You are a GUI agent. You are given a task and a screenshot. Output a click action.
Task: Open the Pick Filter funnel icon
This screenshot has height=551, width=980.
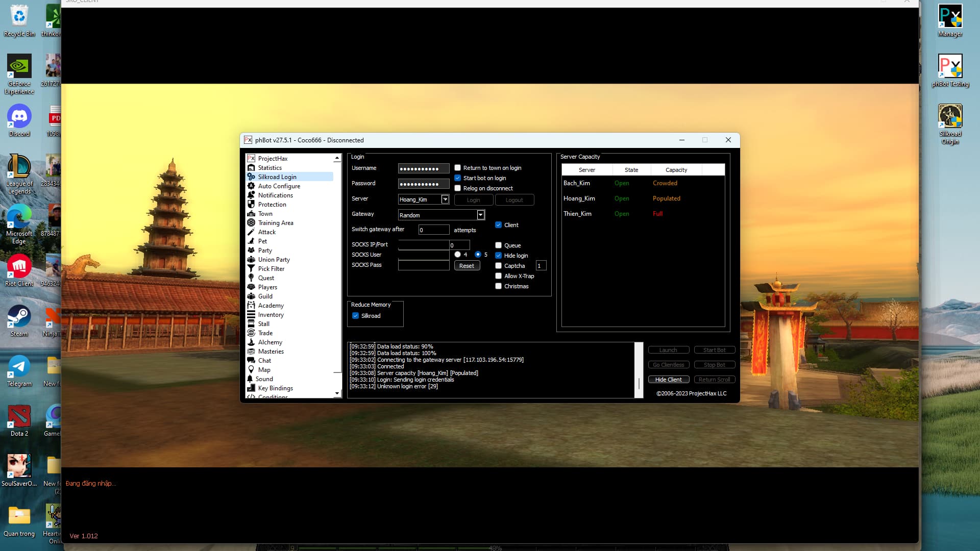coord(251,269)
